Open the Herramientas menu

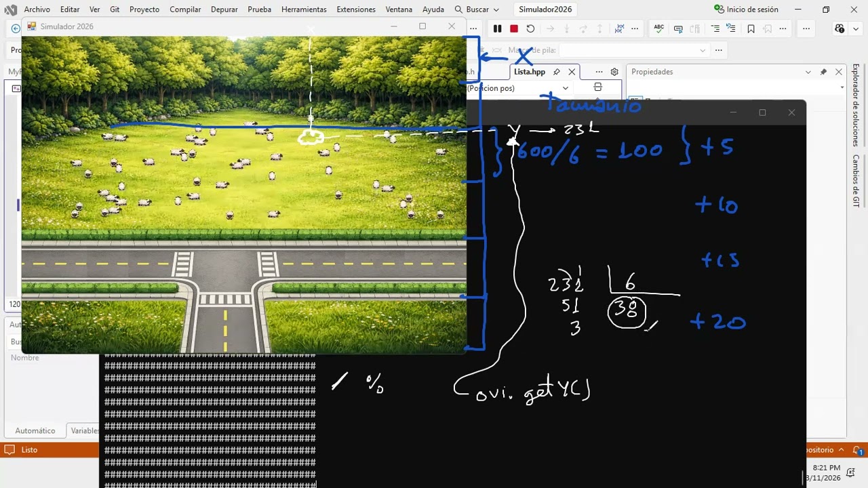pyautogui.click(x=304, y=9)
